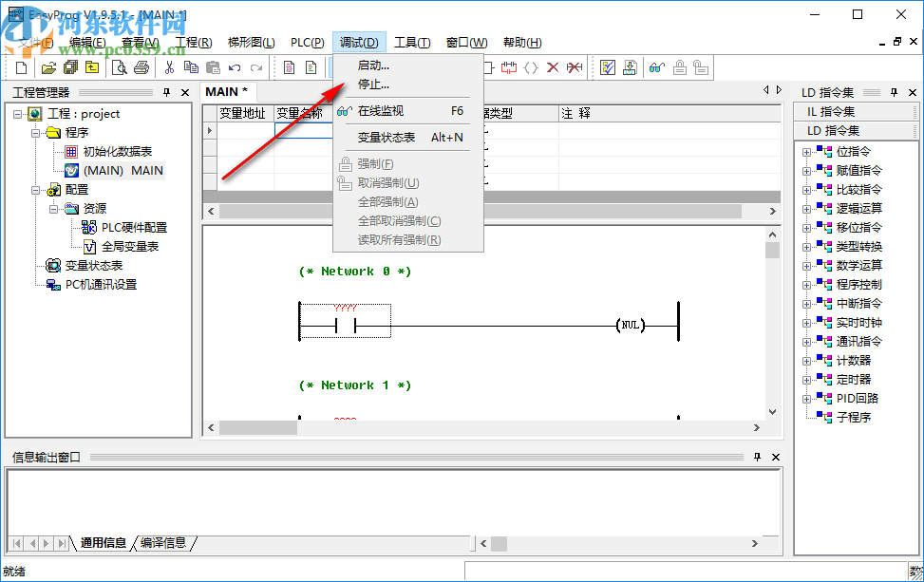Click the save all toolbar icon

point(70,67)
